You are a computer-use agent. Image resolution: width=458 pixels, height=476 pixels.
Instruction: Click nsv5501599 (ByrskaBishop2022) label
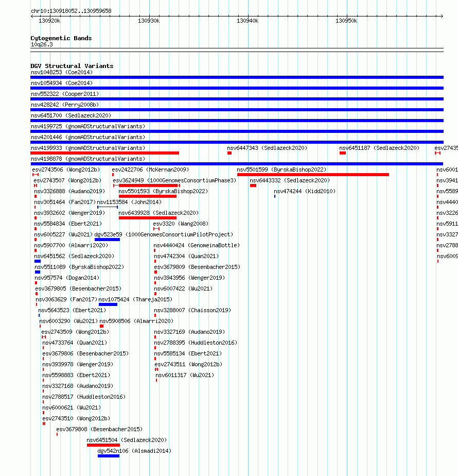[282, 169]
